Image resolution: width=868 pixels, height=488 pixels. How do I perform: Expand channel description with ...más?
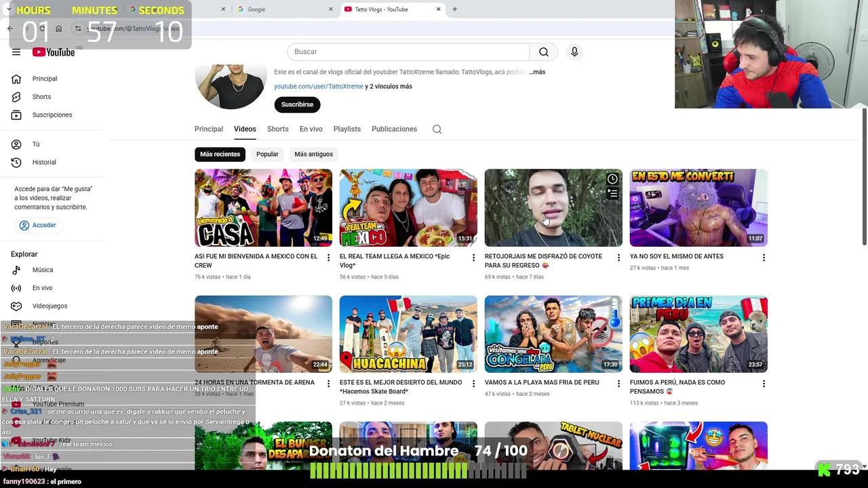537,72
